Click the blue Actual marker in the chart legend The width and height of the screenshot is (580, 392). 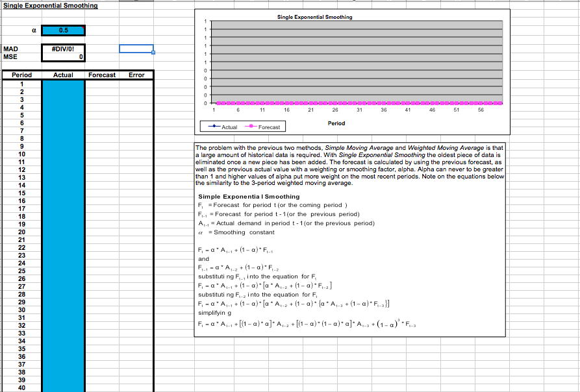click(214, 126)
